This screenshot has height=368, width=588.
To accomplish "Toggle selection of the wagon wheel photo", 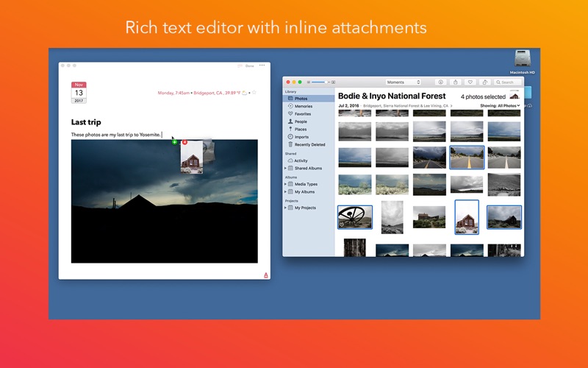I will (x=354, y=217).
